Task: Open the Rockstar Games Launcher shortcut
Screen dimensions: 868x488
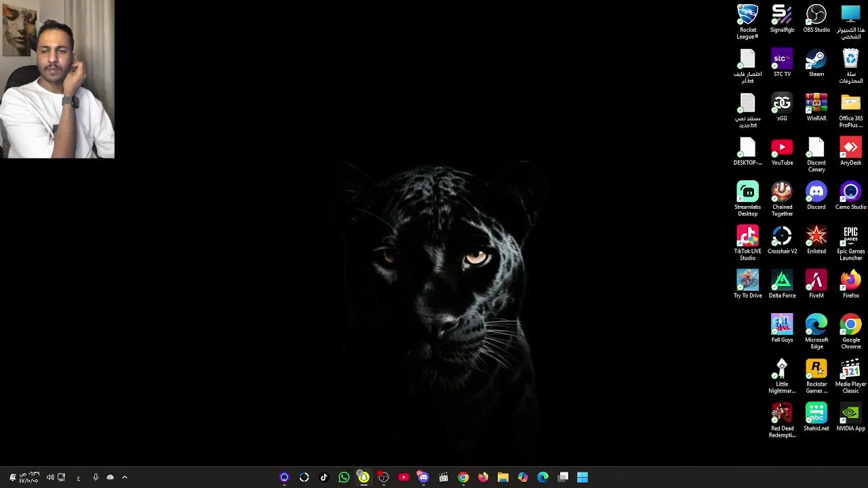Action: pyautogui.click(x=816, y=376)
